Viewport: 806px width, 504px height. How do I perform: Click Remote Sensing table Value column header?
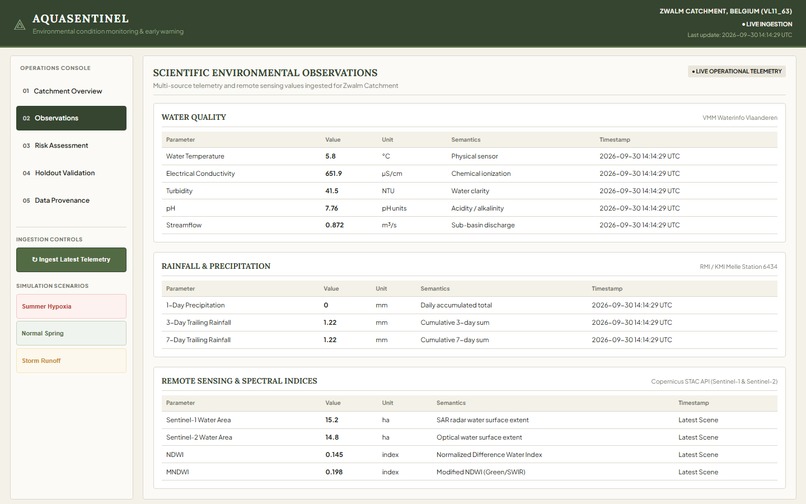(x=333, y=403)
